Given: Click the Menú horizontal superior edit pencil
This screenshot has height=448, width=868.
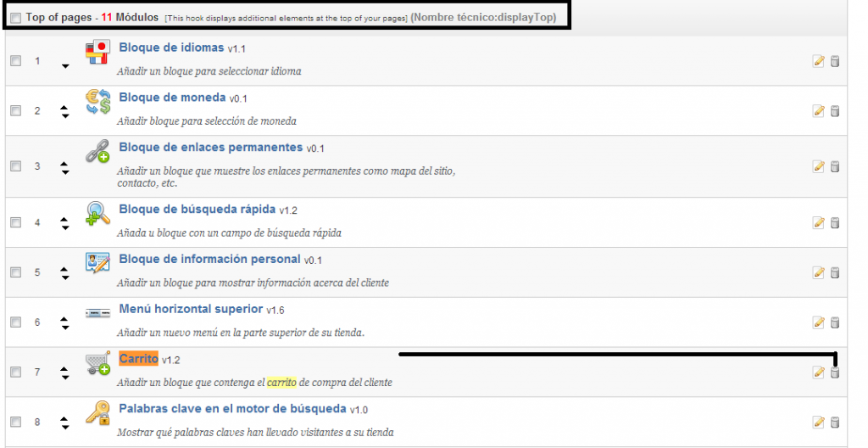Looking at the screenshot, I should tap(818, 322).
